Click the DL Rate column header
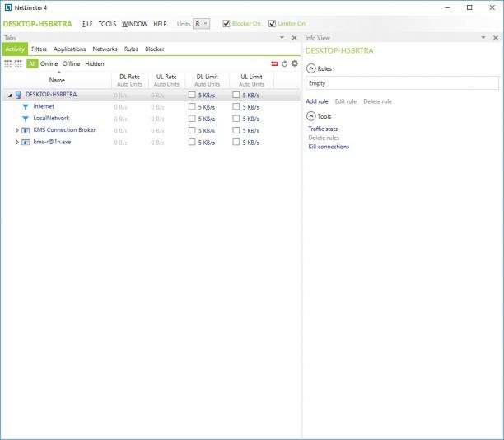 click(129, 80)
